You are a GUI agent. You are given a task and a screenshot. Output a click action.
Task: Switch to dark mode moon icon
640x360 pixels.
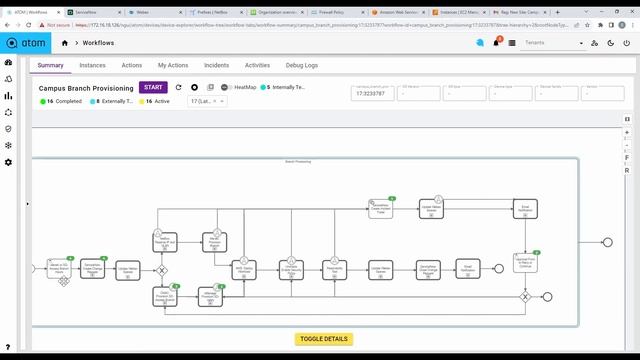(611, 43)
